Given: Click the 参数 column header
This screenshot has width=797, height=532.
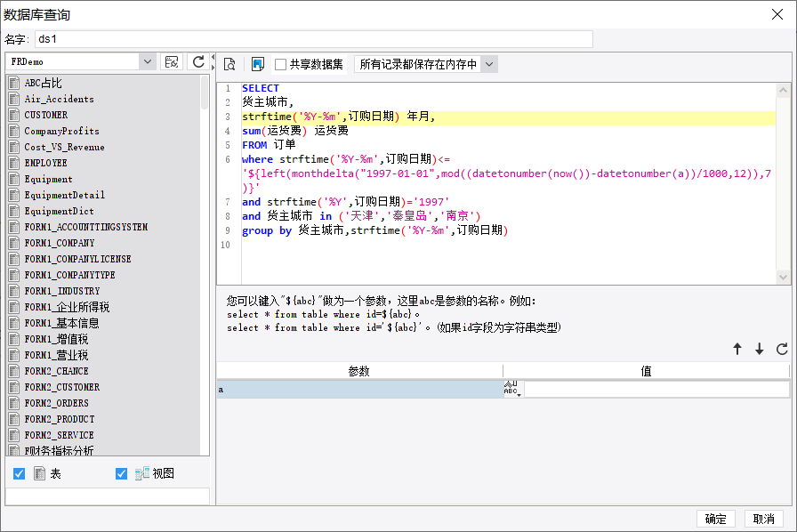Looking at the screenshot, I should click(x=359, y=371).
